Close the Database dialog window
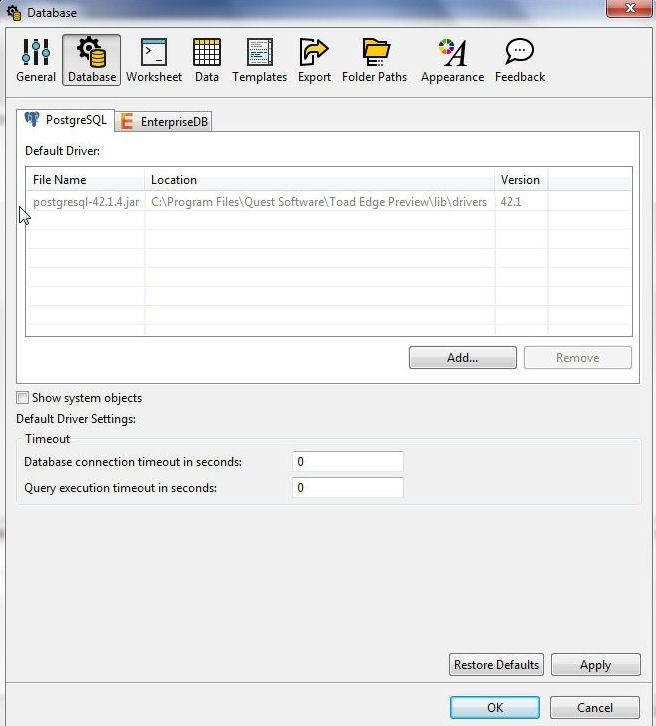The image size is (656, 726). (629, 8)
